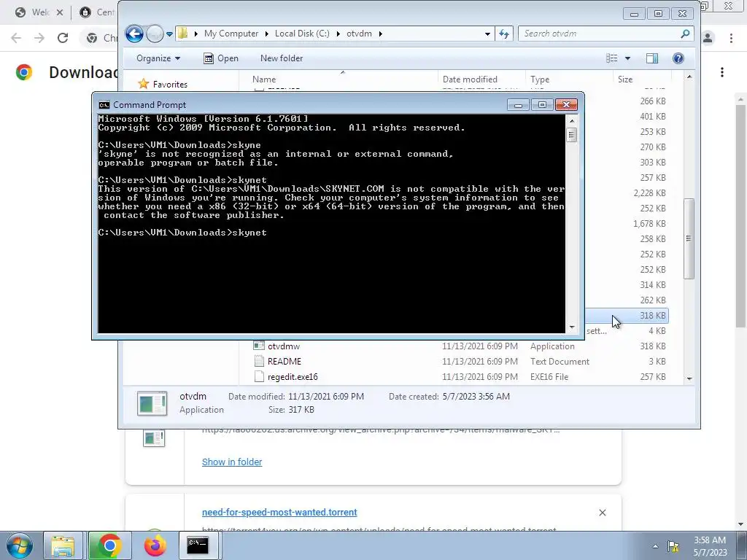Expand the arrow after otvdm breadcrumb

(381, 34)
